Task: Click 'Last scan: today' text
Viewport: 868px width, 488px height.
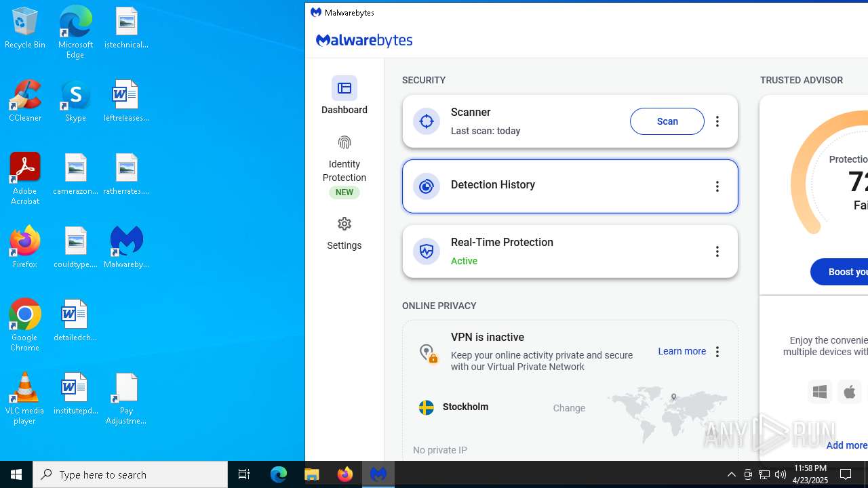Action: 486,131
